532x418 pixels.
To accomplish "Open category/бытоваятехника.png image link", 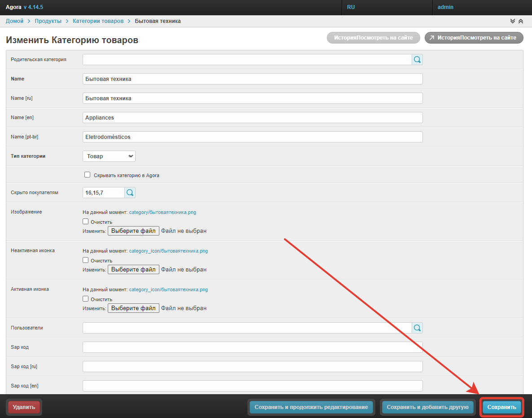I will click(163, 212).
